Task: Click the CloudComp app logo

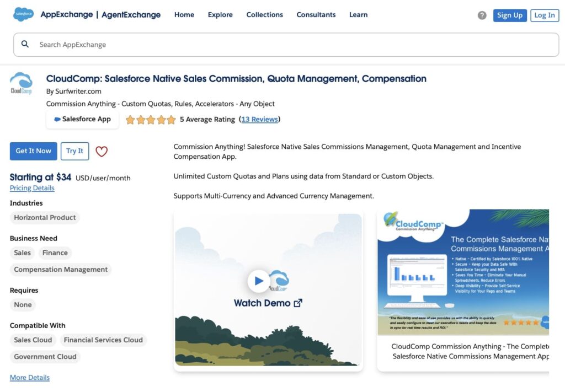Action: click(22, 83)
